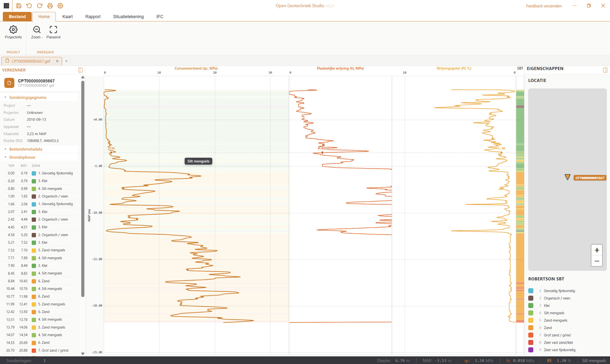Click the fs data point marker labeled 0.018
The width and height of the screenshot is (610, 364).
click(x=322, y=153)
